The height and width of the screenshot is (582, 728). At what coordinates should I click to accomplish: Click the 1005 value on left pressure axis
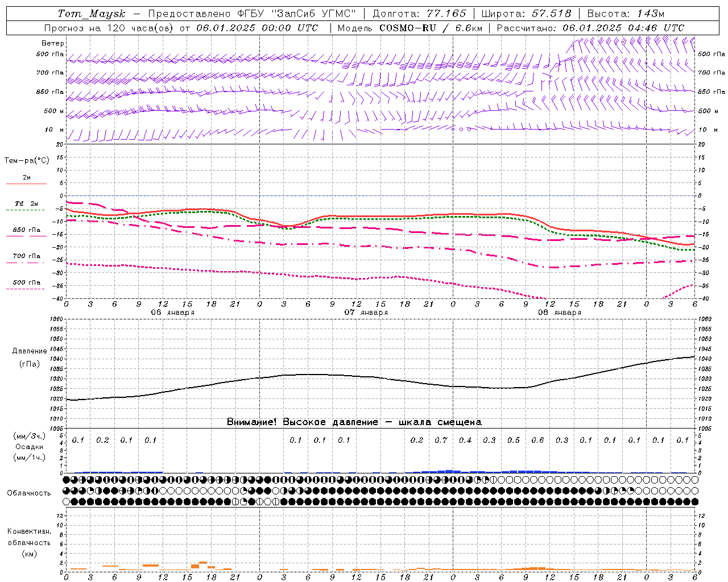[x=57, y=429]
